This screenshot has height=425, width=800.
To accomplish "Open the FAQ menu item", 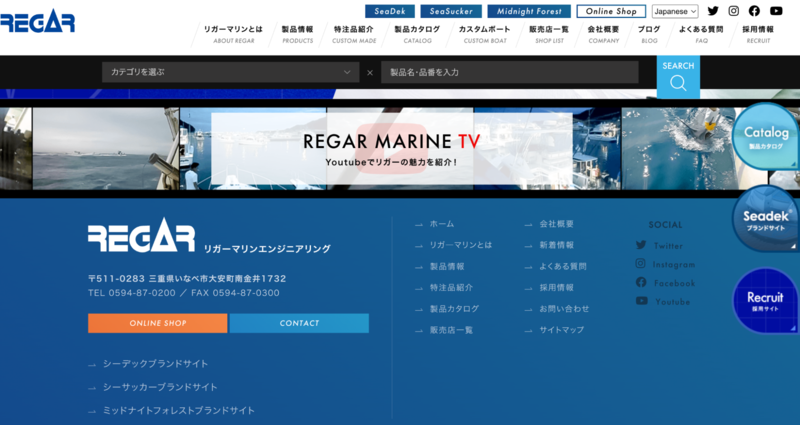I will [x=701, y=35].
